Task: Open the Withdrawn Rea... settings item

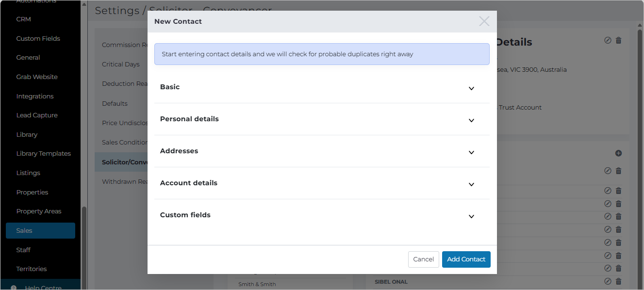Action: (x=125, y=181)
